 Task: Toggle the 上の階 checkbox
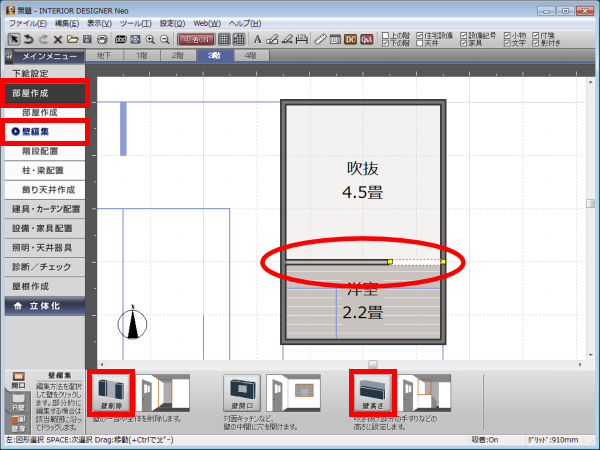[387, 35]
